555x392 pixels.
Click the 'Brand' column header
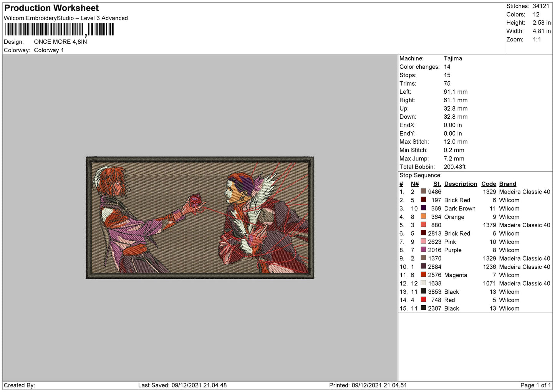[508, 184]
